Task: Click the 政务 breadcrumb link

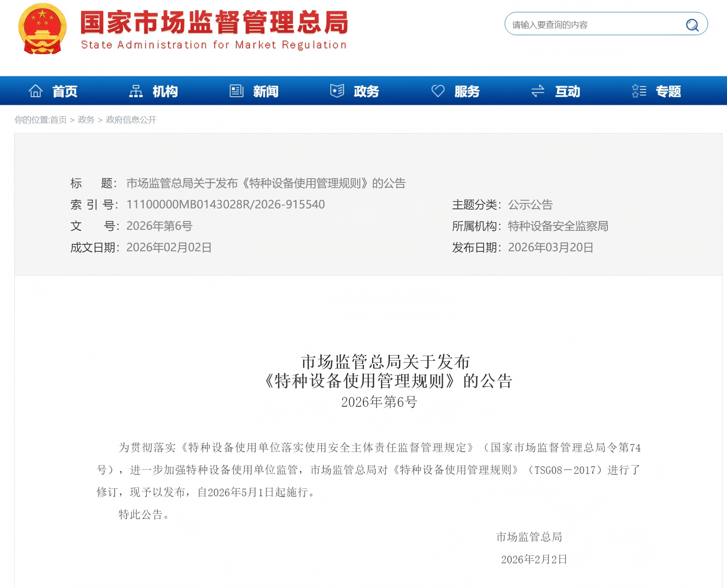Action: [x=86, y=120]
